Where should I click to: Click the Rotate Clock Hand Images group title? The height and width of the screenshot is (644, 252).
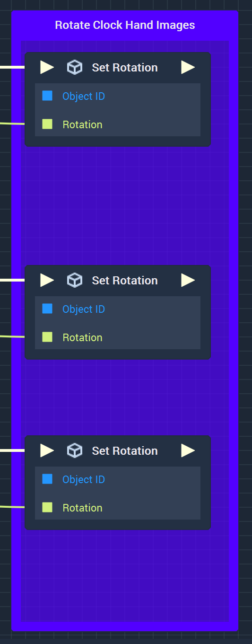click(x=125, y=25)
